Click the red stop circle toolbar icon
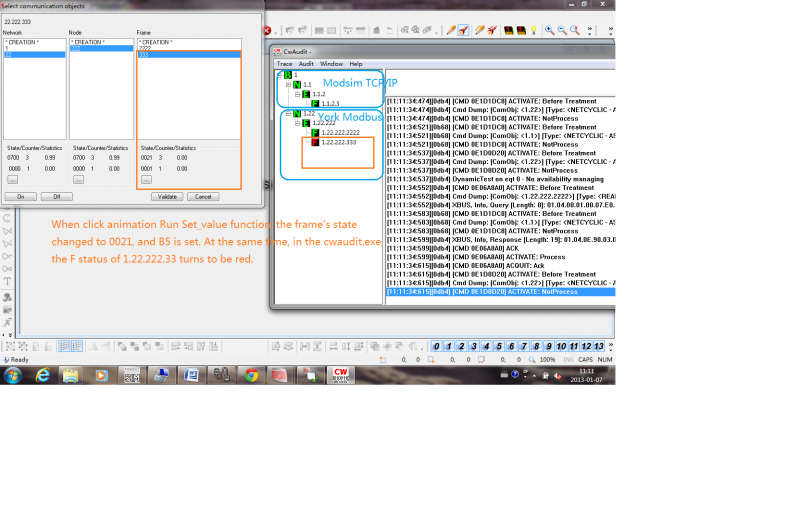This screenshot has width=800, height=530. click(x=267, y=31)
